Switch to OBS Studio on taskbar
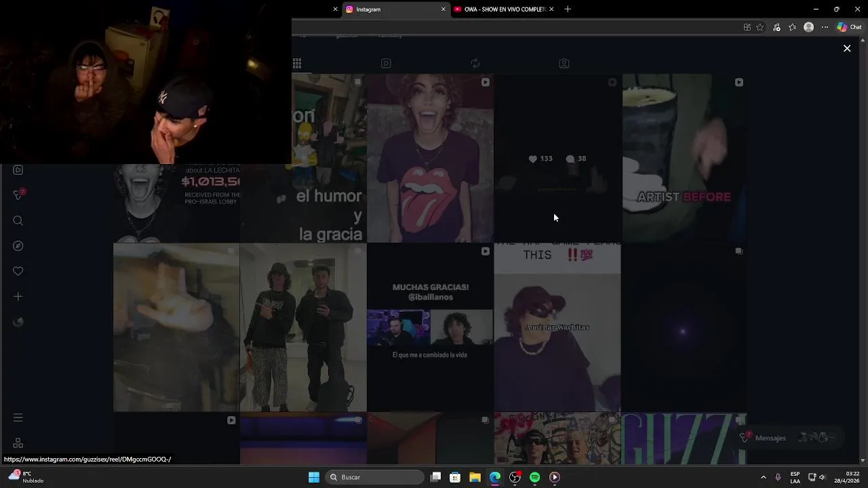Viewport: 868px width, 488px height. (x=515, y=477)
